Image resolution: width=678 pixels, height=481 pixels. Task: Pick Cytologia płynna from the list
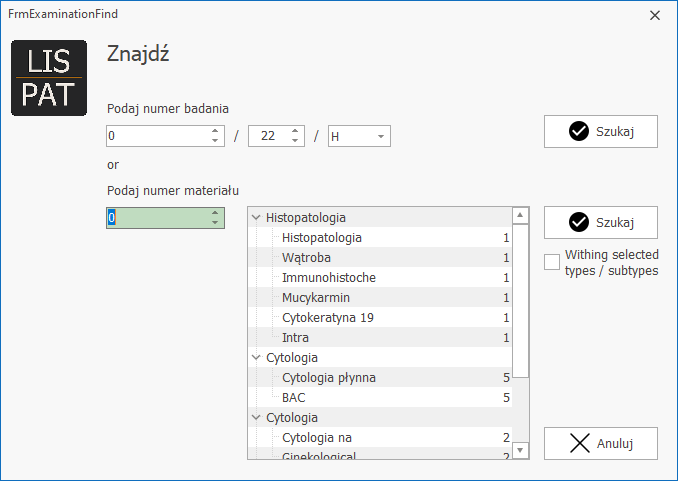click(x=328, y=378)
